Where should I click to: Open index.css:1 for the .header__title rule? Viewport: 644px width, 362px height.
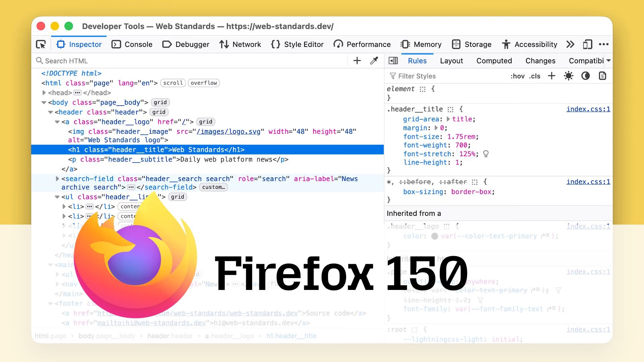pos(588,109)
